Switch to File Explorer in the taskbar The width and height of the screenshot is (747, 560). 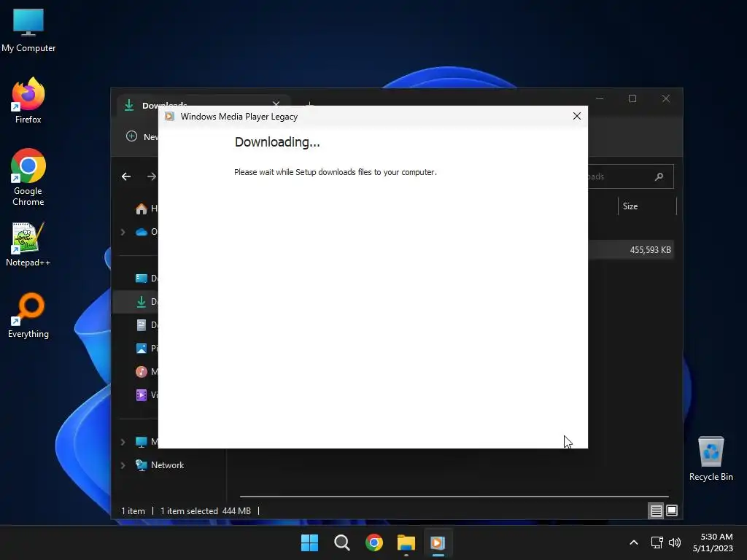[x=406, y=542]
